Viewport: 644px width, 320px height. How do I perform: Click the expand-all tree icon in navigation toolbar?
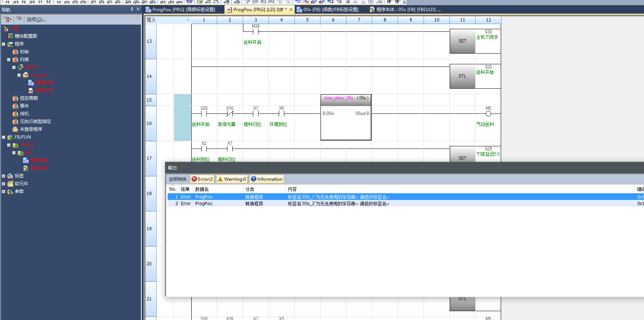19,19
